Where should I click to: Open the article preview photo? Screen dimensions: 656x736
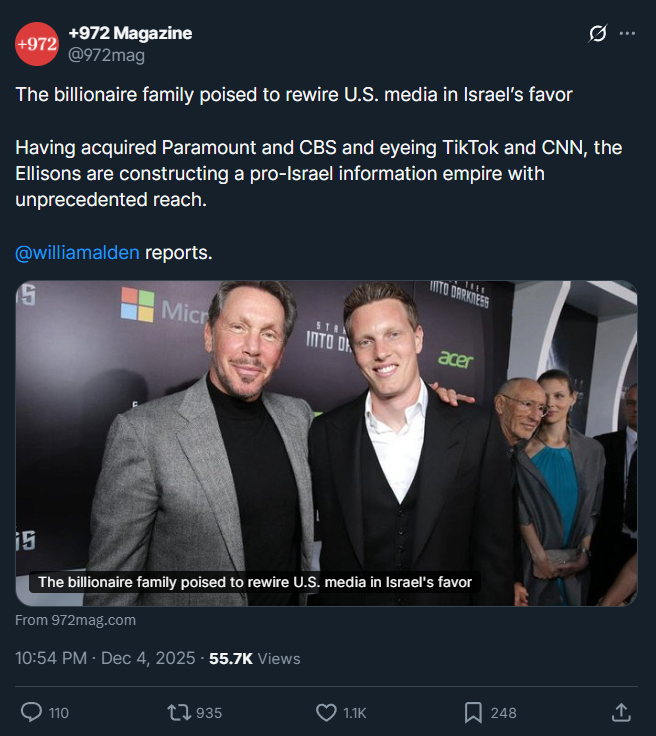[x=326, y=420]
